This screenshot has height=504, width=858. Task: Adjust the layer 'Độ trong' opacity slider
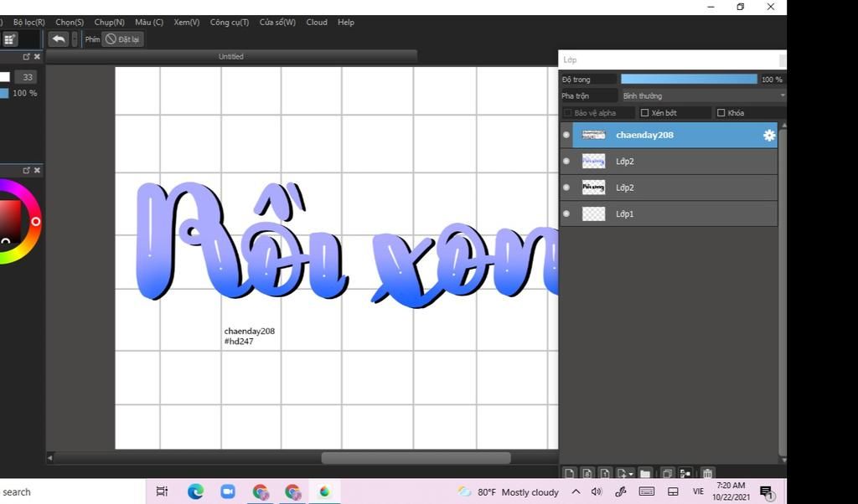click(x=689, y=80)
